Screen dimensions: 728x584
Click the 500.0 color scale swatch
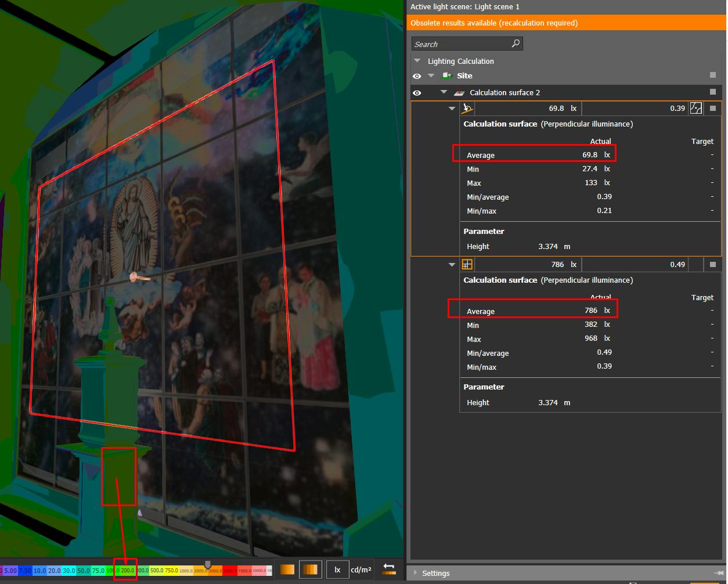coord(157,571)
